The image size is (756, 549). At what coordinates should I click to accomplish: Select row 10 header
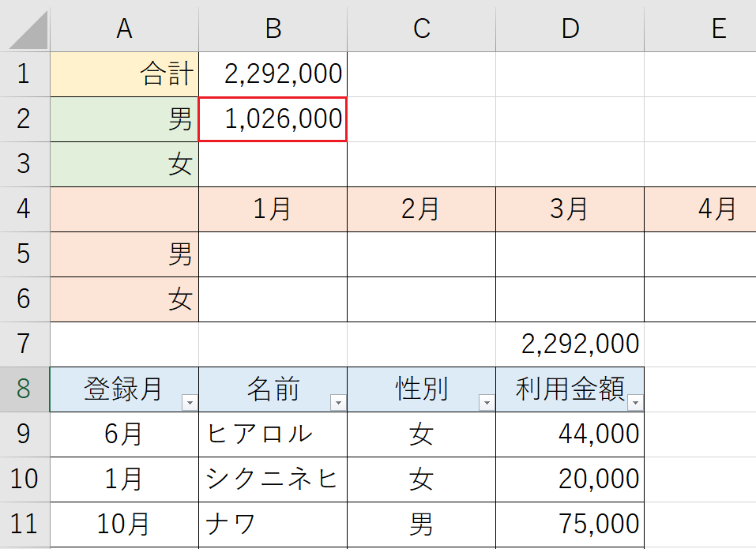(24, 479)
